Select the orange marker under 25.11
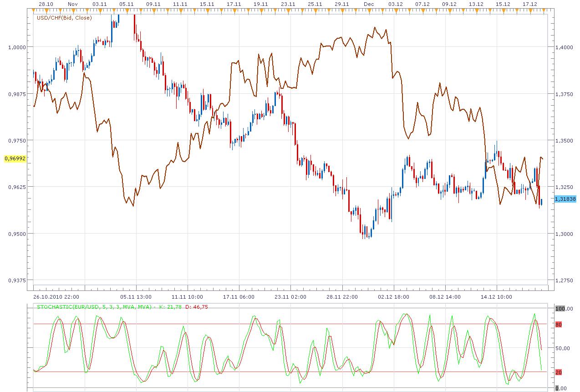 [x=315, y=10]
